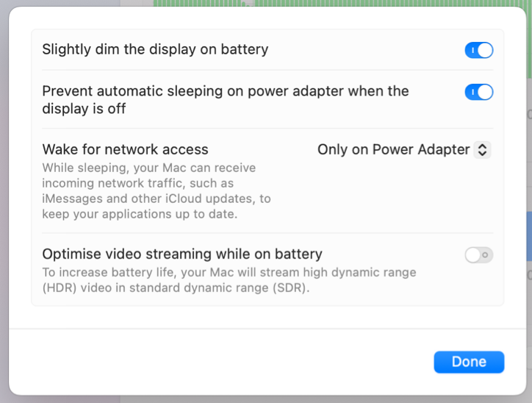This screenshot has height=403, width=532.
Task: Turn off Slightly dim the display switch
Action: [479, 50]
